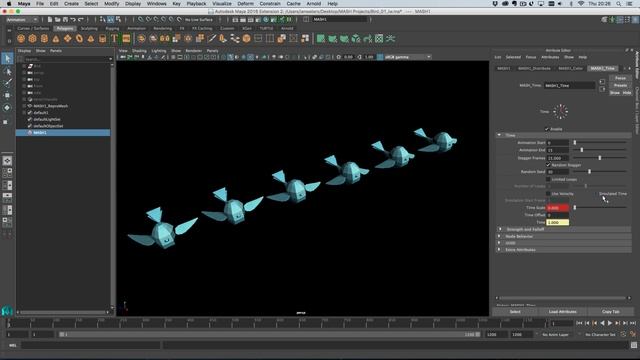
Task: Click the play forward button
Action: (x=610, y=323)
